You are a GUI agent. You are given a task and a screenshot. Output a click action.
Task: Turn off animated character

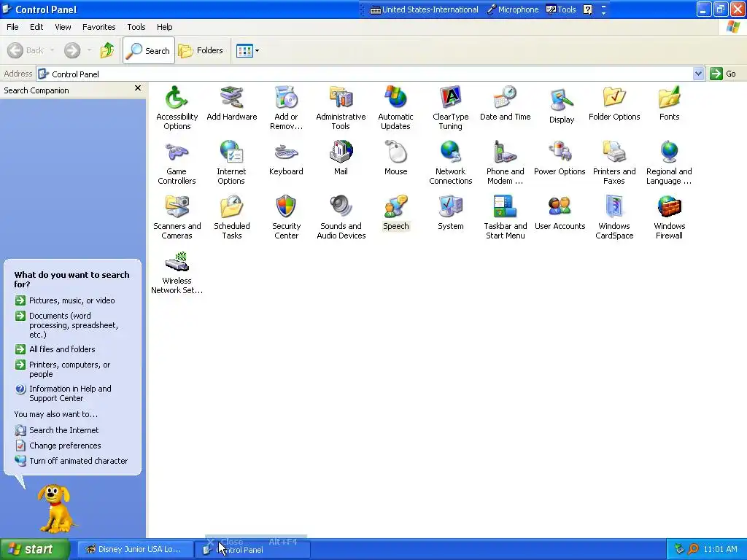71,461
